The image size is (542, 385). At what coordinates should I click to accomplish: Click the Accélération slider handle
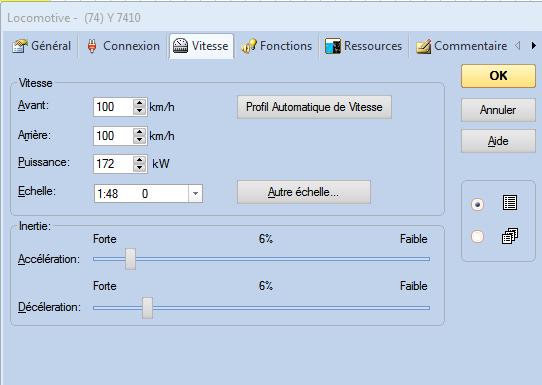pos(130,259)
